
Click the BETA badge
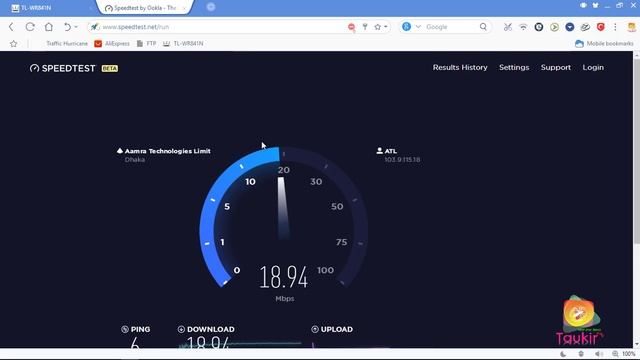pos(110,69)
